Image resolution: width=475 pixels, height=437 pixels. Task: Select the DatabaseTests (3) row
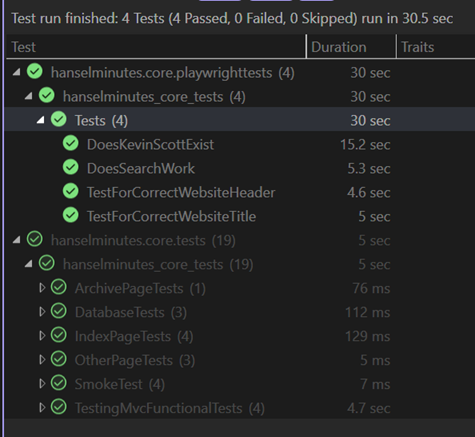coord(240,312)
